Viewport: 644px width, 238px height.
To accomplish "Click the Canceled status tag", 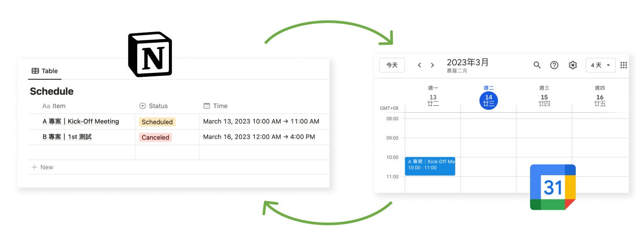I will (x=155, y=137).
